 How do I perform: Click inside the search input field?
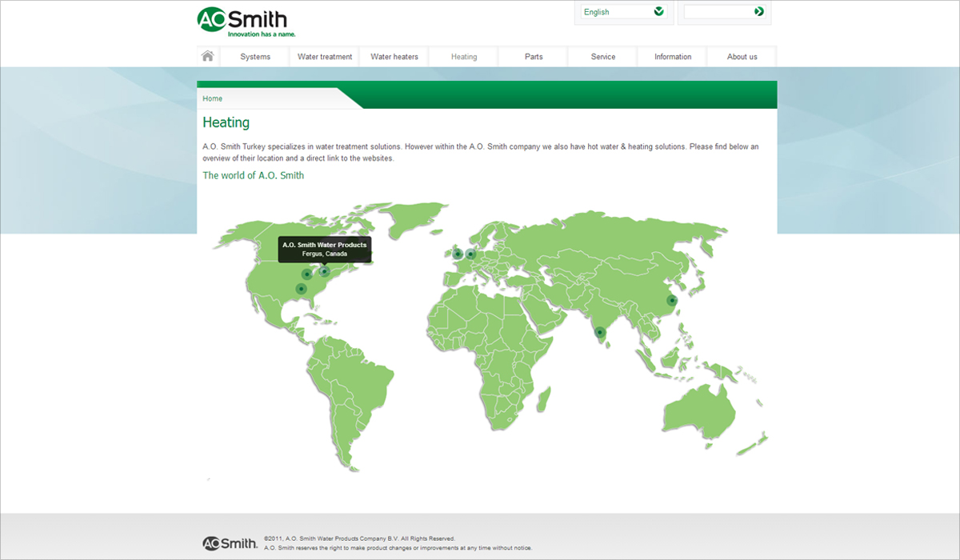point(718,12)
